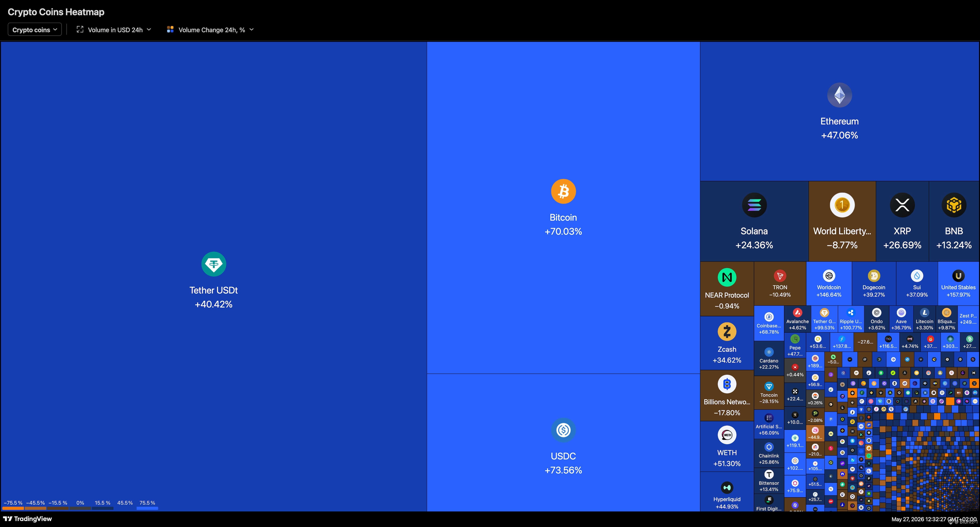Select the Billions Network icon
The width and height of the screenshot is (980, 527).
coord(727,384)
